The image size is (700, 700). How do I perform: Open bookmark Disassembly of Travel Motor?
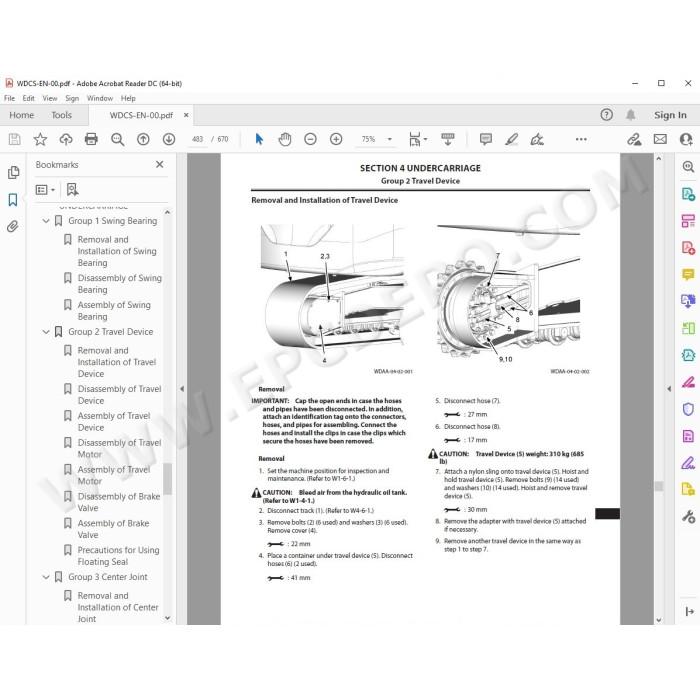pyautogui.click(x=119, y=449)
